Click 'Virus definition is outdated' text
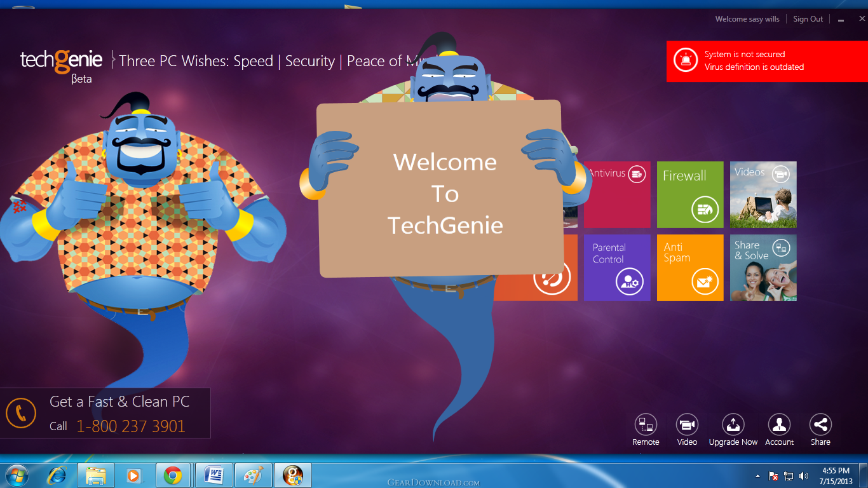 (754, 67)
